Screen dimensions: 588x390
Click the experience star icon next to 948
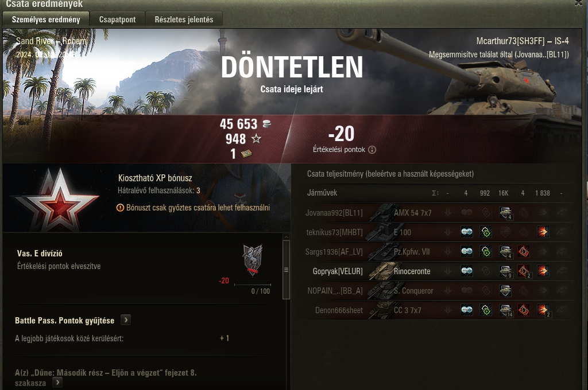(x=256, y=139)
